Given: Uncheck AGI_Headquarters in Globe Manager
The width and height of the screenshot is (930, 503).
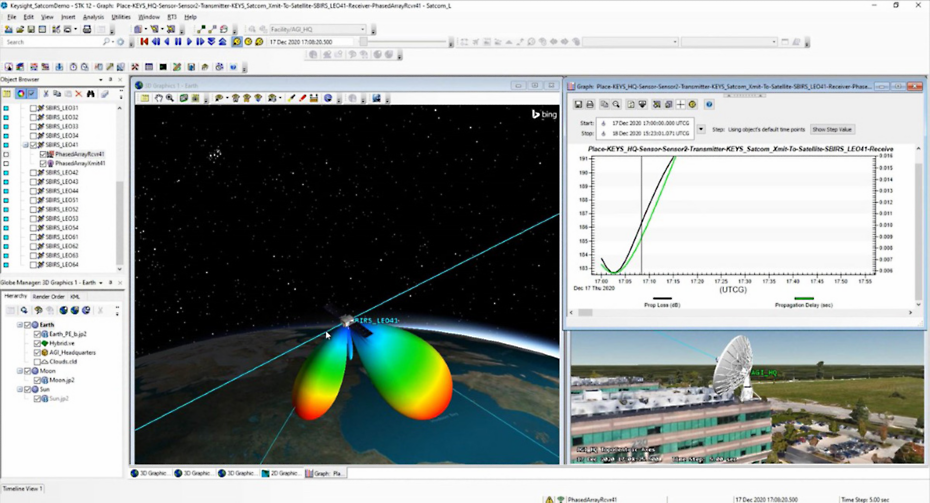Looking at the screenshot, I should 37,352.
